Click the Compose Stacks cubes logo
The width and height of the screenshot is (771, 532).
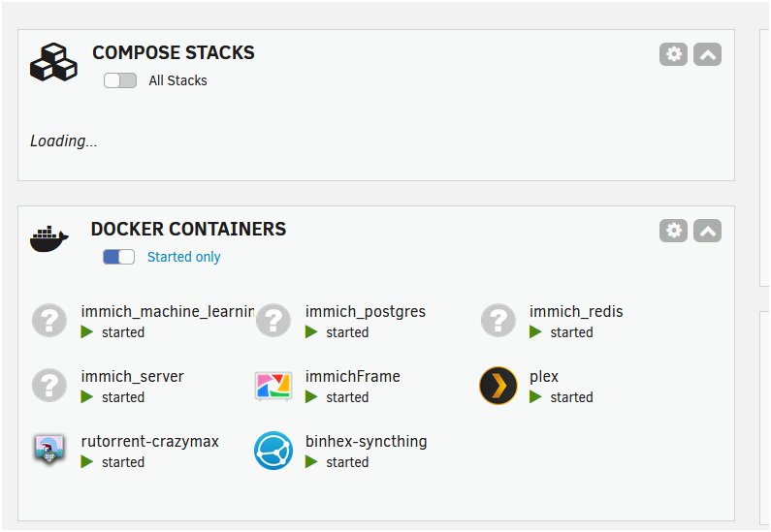click(53, 62)
